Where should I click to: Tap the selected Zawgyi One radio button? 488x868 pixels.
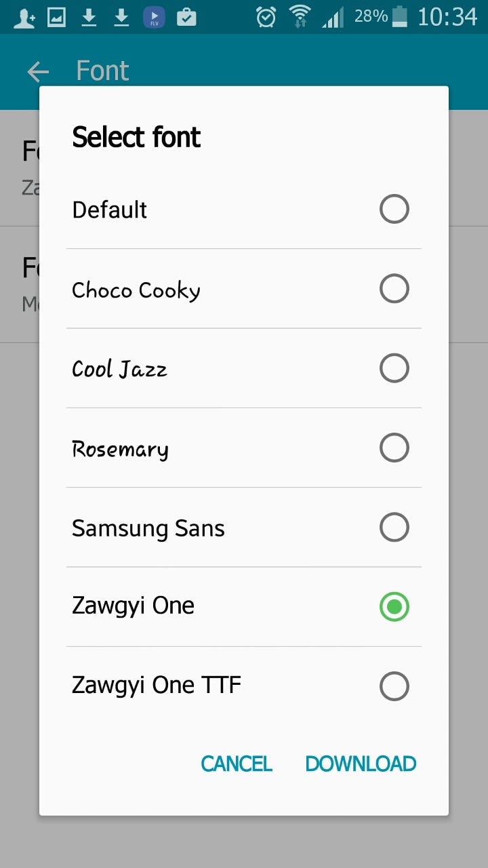pos(394,606)
